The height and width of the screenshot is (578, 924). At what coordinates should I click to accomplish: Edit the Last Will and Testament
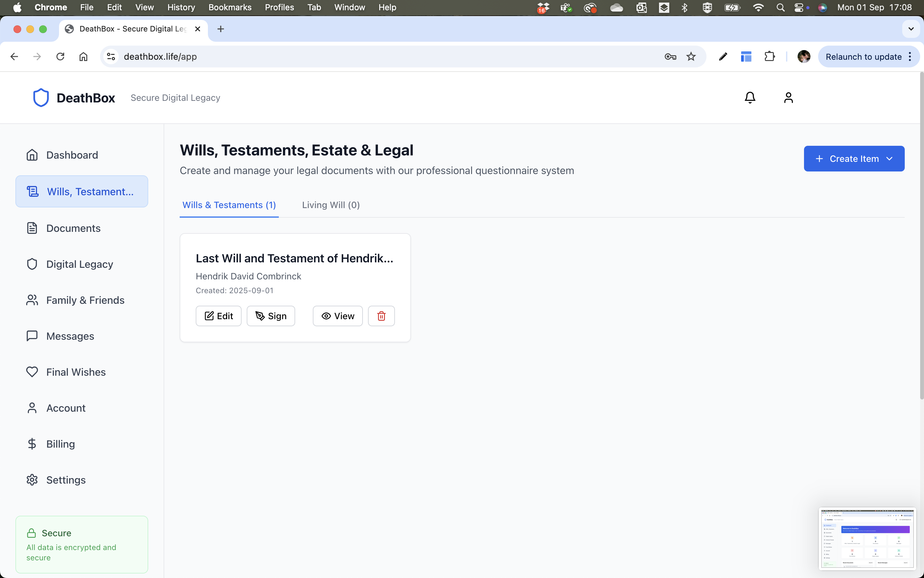(218, 316)
